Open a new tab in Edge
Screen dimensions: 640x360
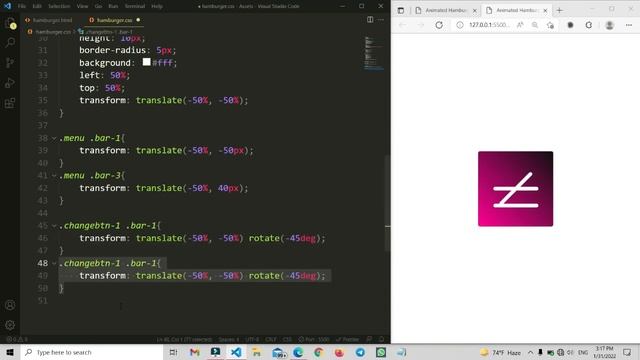point(560,11)
